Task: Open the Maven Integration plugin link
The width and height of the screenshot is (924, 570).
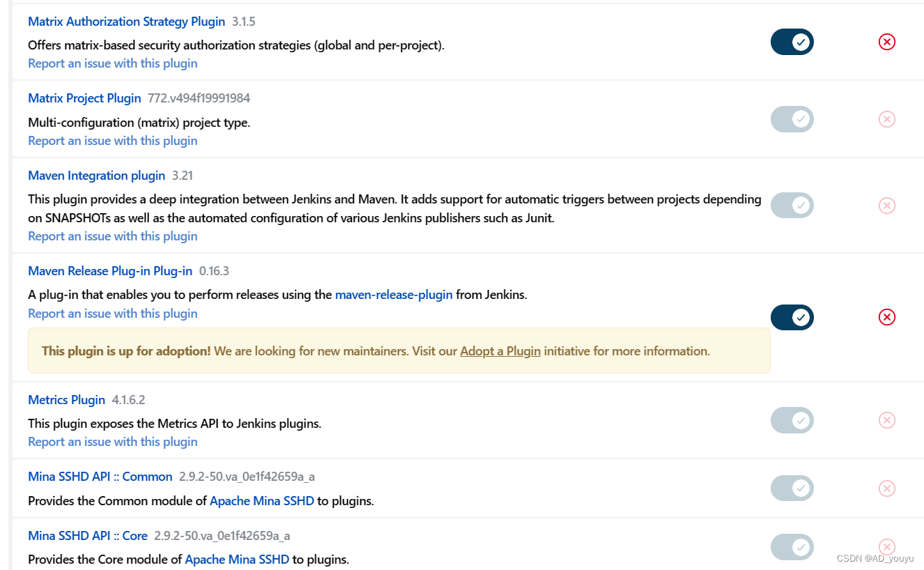Action: (96, 176)
